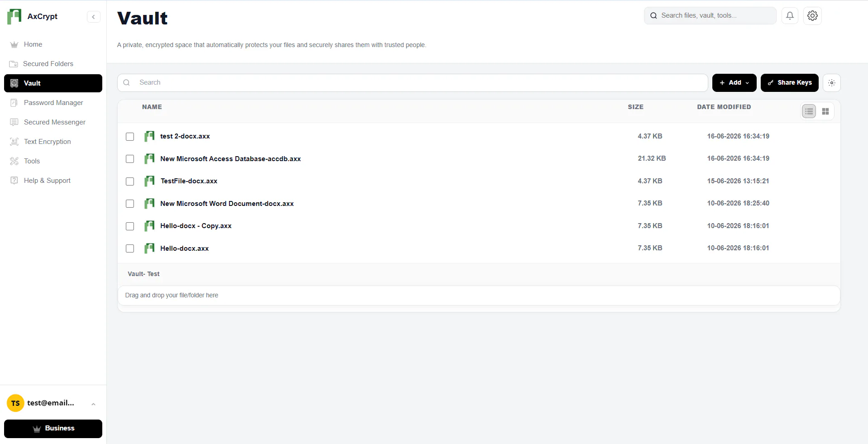
Task: Click the file icon for Hello-docx.axx
Action: [x=149, y=248]
